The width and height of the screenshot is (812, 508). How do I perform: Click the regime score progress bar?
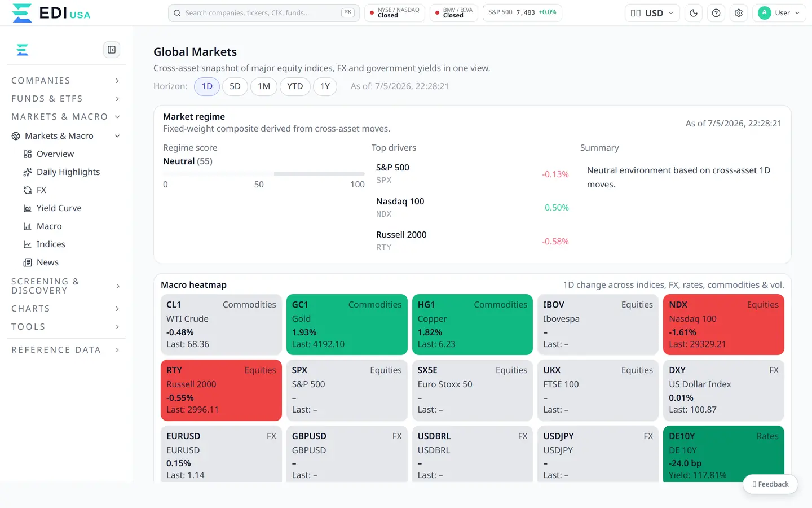pyautogui.click(x=264, y=174)
